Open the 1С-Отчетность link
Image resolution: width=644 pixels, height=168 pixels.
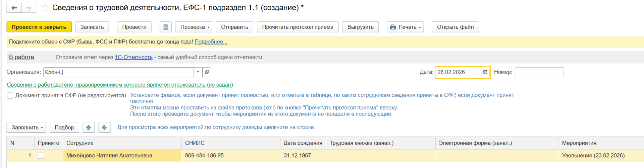(133, 57)
